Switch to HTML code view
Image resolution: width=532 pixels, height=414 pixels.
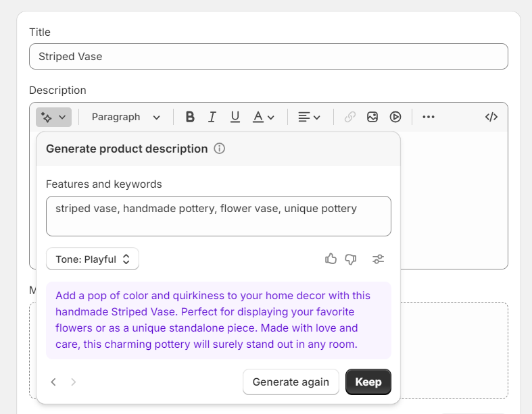click(x=491, y=117)
